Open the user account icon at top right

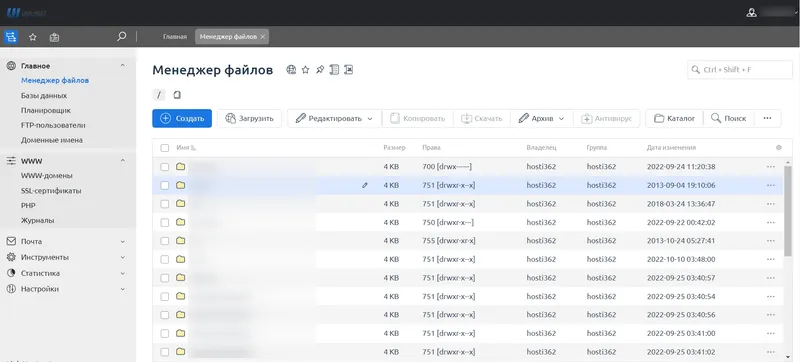click(751, 13)
